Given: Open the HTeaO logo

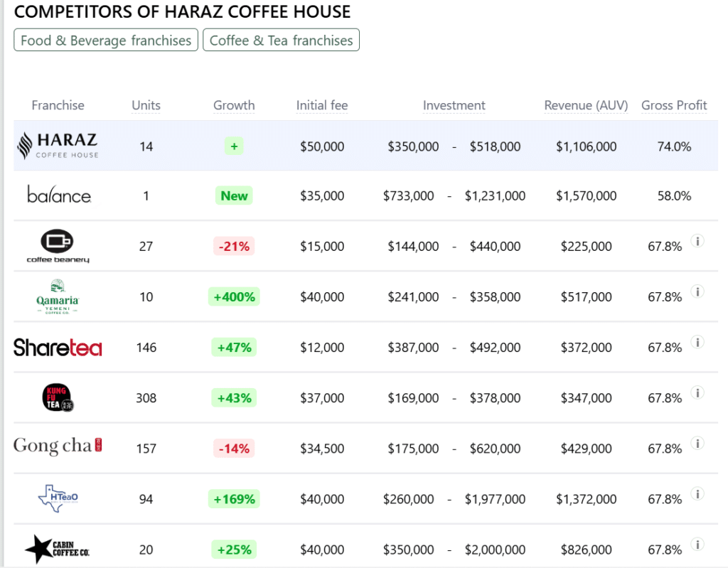Looking at the screenshot, I should click(58, 498).
